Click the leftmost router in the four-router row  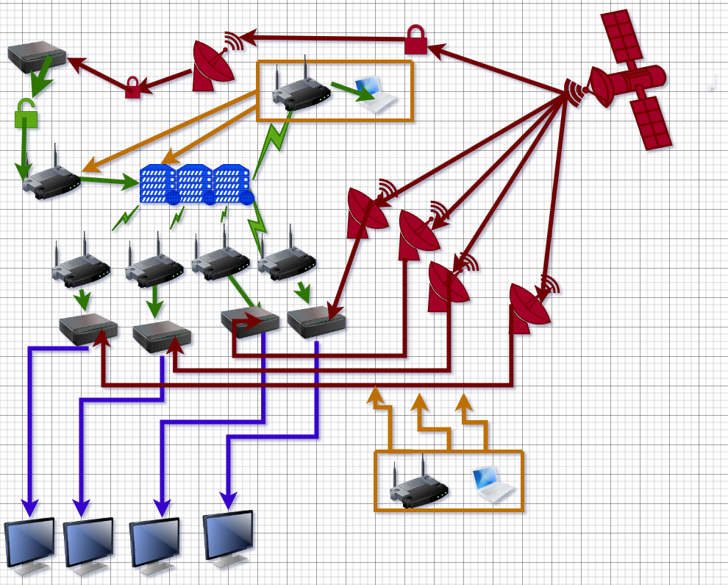coord(81,261)
